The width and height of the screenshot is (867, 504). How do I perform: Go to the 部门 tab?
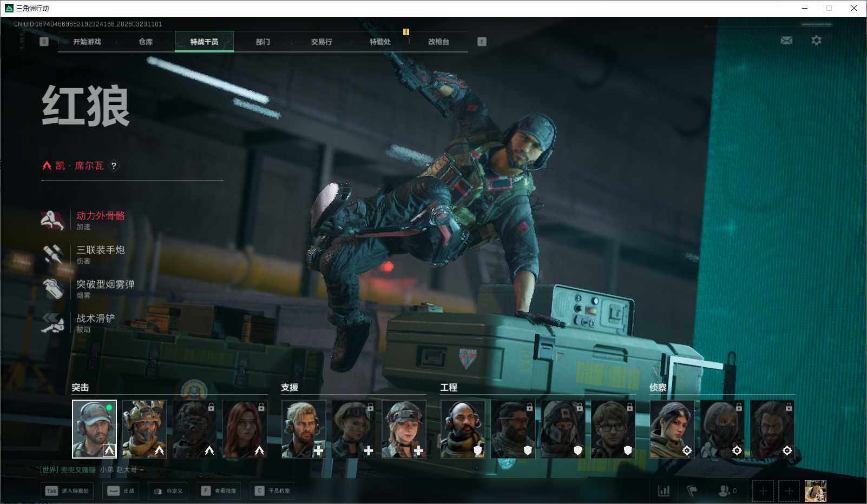click(263, 42)
